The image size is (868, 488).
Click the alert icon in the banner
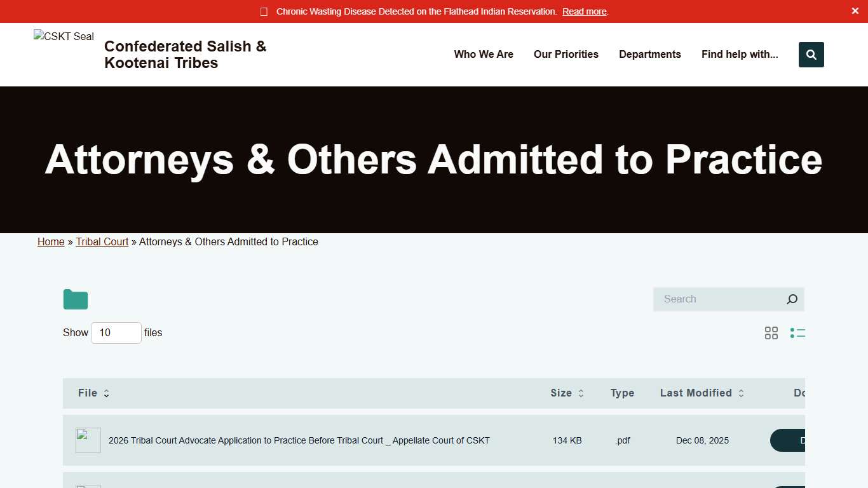tap(263, 11)
